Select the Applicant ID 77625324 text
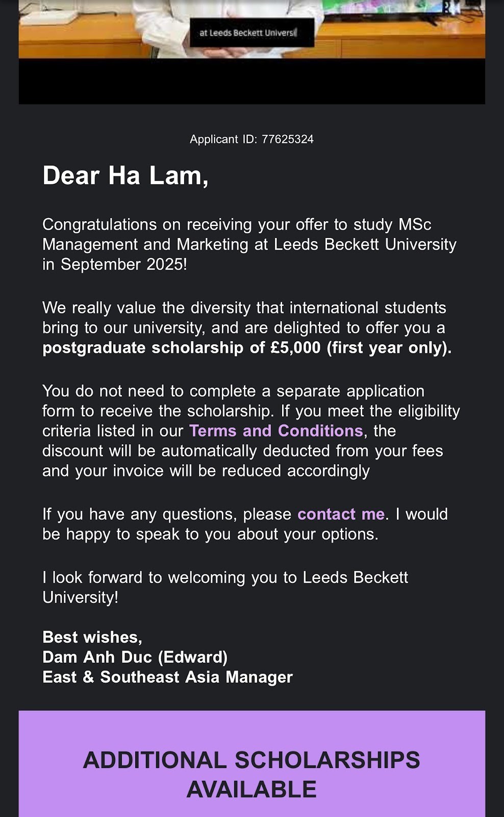Image resolution: width=504 pixels, height=817 pixels. point(251,139)
